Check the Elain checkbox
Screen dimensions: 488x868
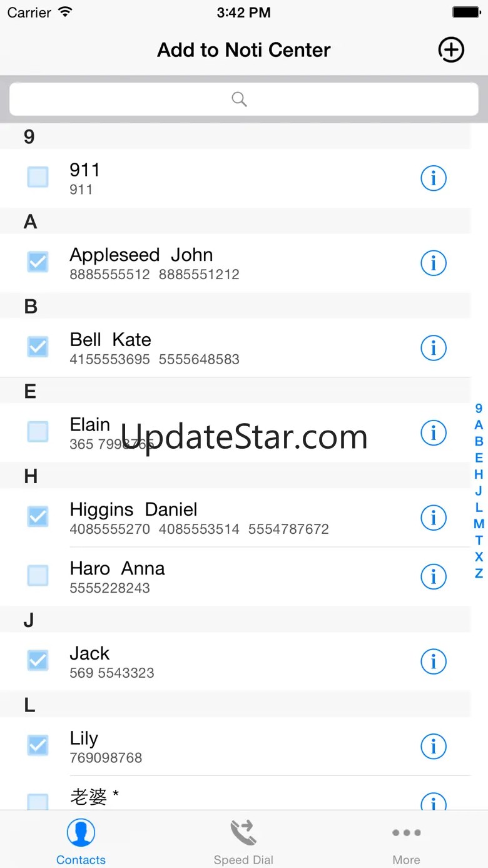tap(38, 431)
